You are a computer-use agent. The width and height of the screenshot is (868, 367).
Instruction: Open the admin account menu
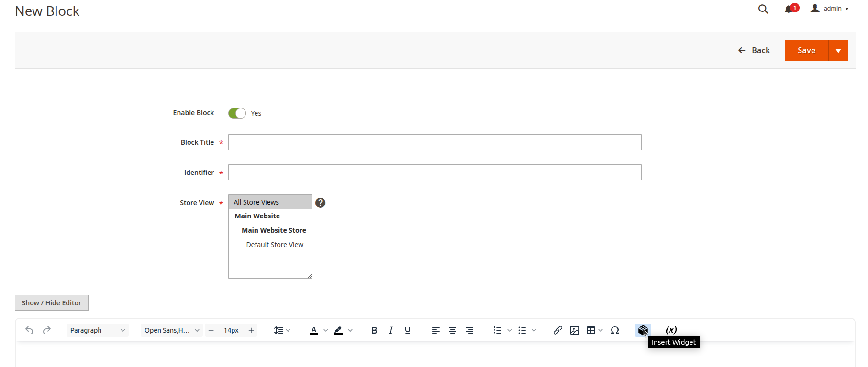[830, 9]
